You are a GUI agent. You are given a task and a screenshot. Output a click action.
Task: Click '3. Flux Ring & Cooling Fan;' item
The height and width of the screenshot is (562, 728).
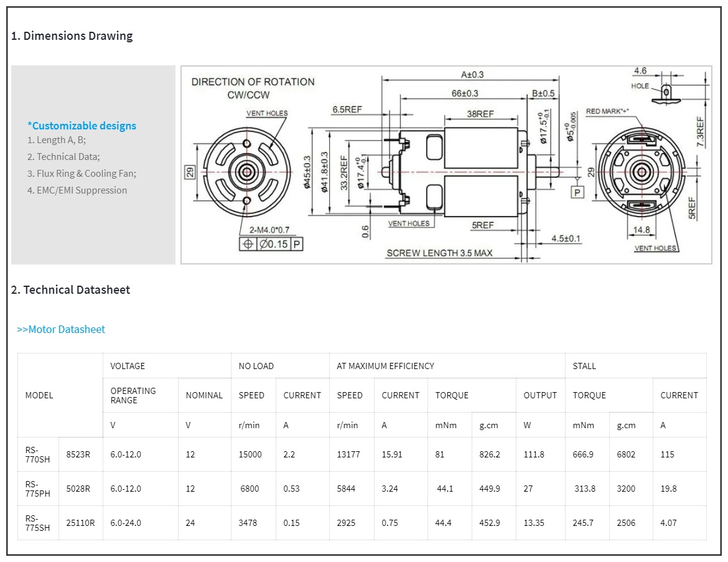tap(82, 173)
